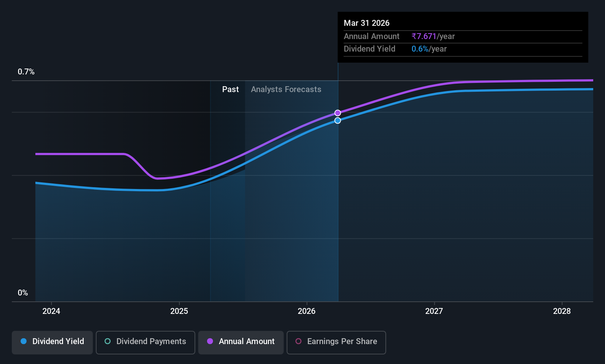Click the Analysts Forecasts label
Screen dimensions: 605x364
[x=286, y=90]
